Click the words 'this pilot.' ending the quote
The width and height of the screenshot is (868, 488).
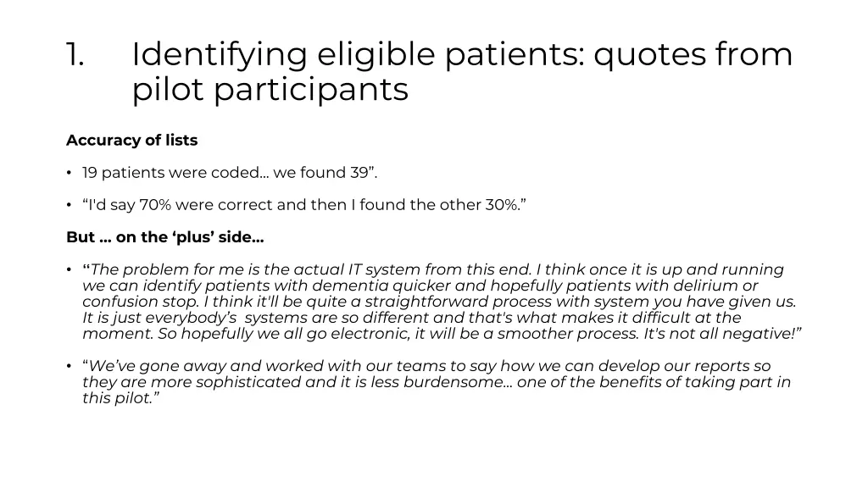tap(120, 398)
